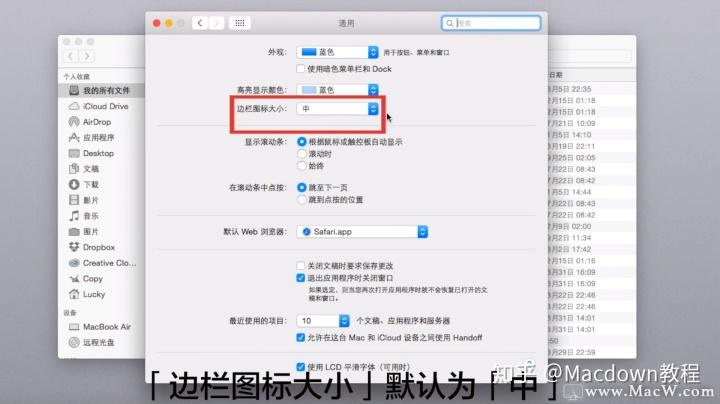Select the 跳到点按的位置 radio button
The height and width of the screenshot is (404, 720).
click(302, 200)
